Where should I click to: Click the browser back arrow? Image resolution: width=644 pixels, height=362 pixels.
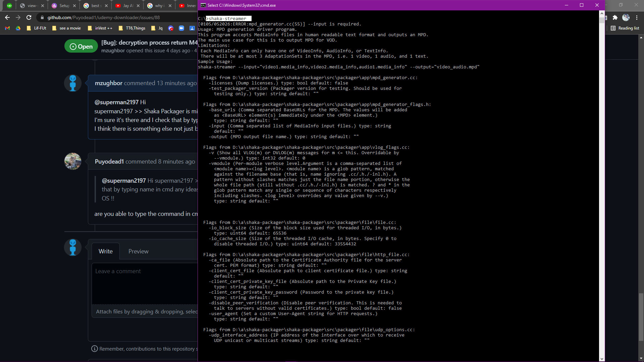coord(7,17)
